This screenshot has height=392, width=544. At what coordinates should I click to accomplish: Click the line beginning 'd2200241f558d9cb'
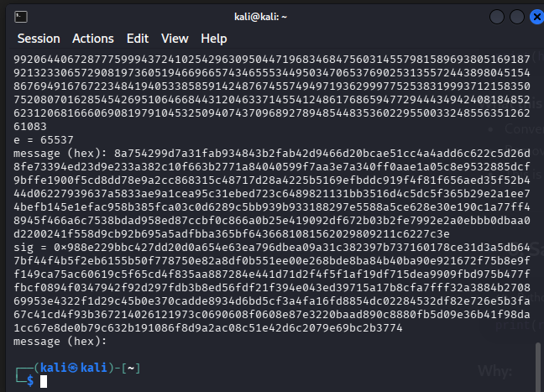pos(232,234)
